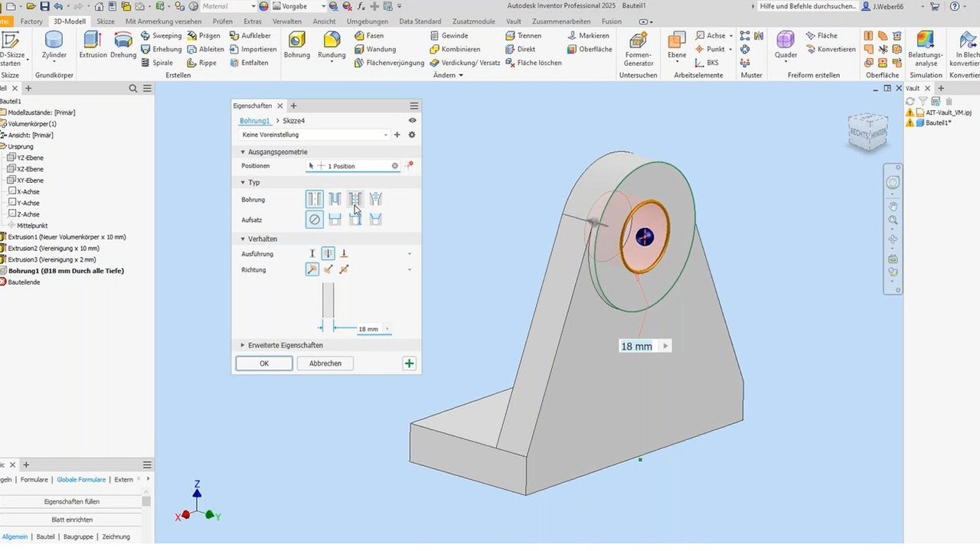The image size is (980, 551).
Task: Select the Extrusion tool in the ribbon
Action: pyautogui.click(x=93, y=44)
